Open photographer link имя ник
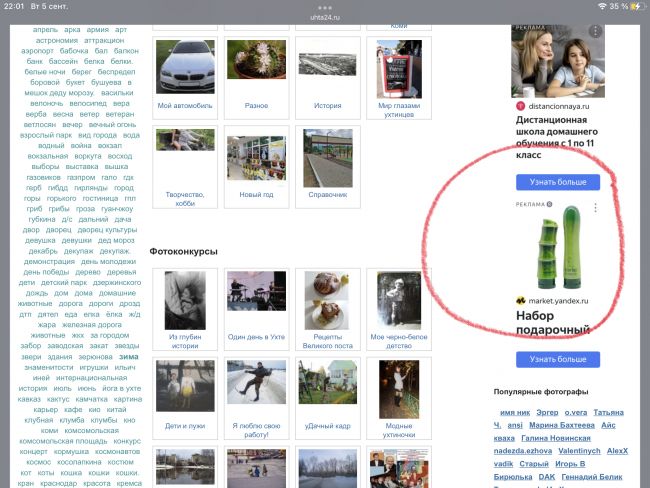The image size is (650, 488). pyautogui.click(x=515, y=412)
